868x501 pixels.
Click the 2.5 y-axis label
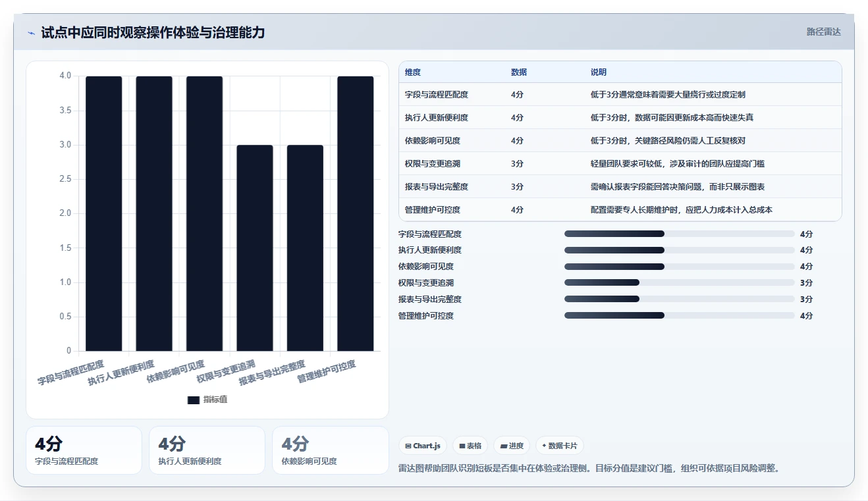coord(66,179)
